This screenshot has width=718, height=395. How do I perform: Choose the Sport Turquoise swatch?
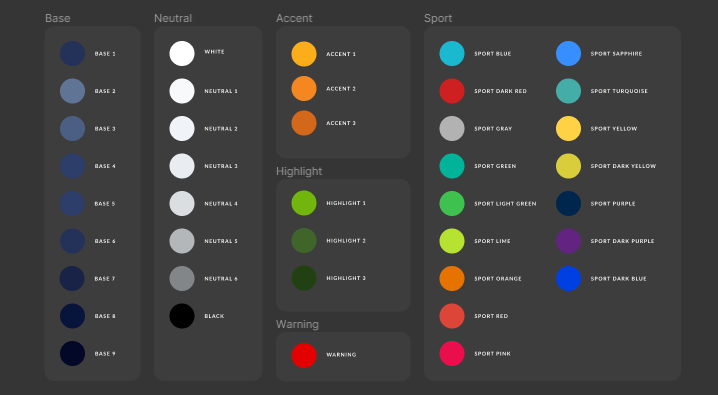pyautogui.click(x=568, y=91)
